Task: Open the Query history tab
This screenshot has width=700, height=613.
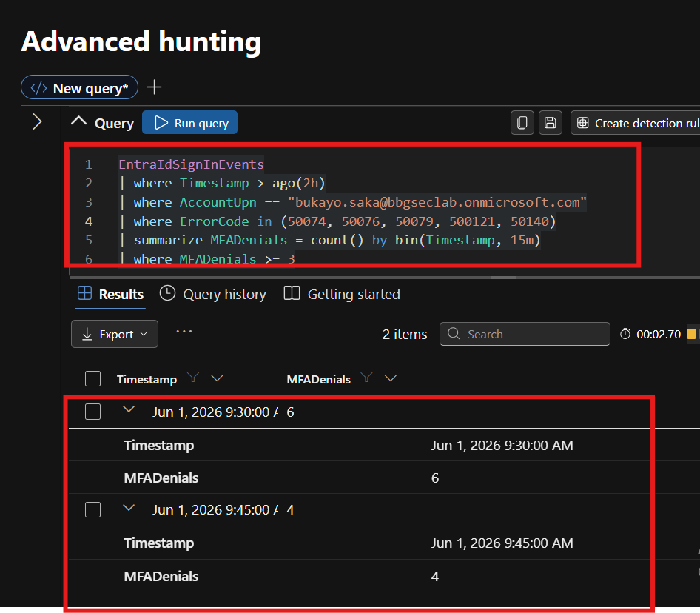Action: (213, 295)
